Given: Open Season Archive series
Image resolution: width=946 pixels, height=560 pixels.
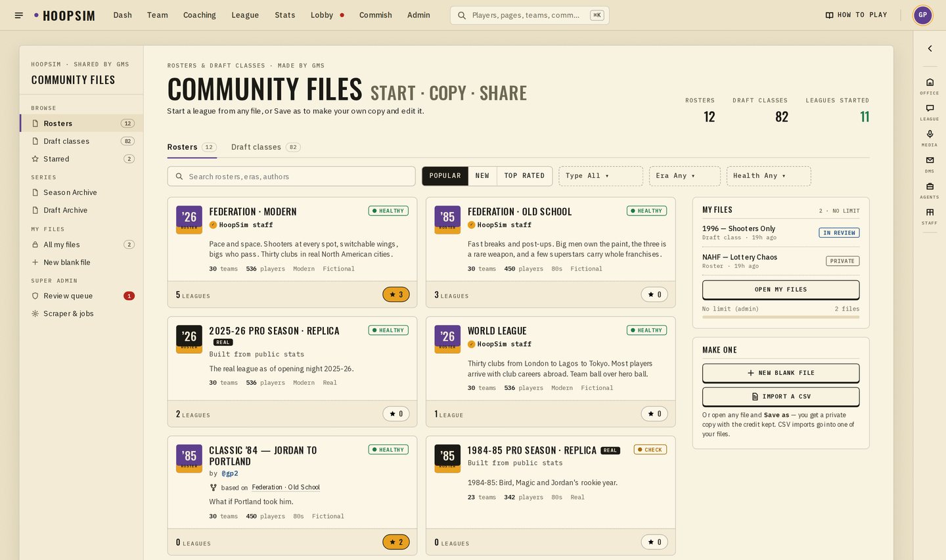Looking at the screenshot, I should coord(82,192).
